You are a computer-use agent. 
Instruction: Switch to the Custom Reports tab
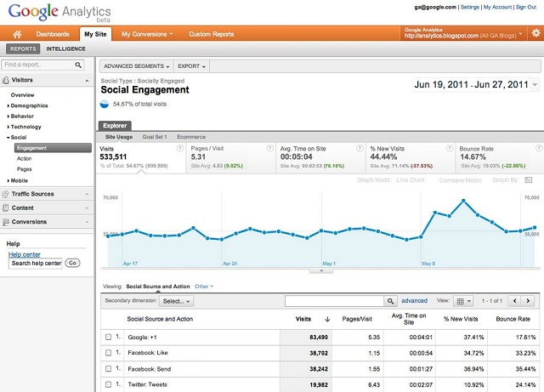(212, 34)
